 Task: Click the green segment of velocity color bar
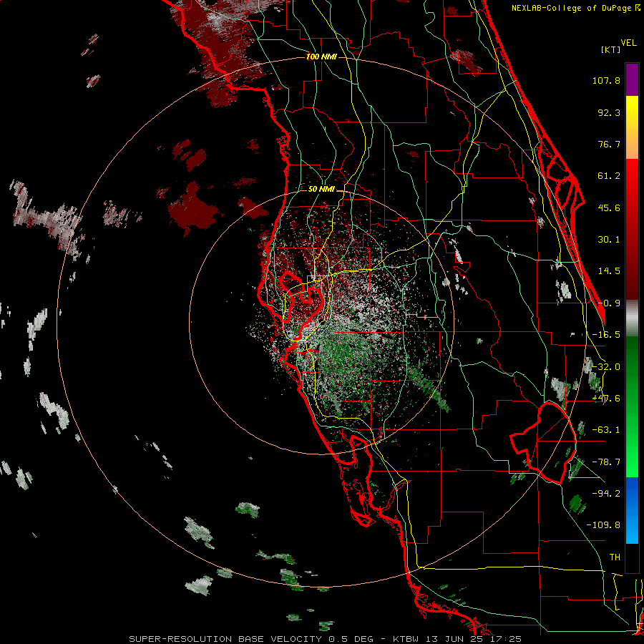[x=632, y=406]
